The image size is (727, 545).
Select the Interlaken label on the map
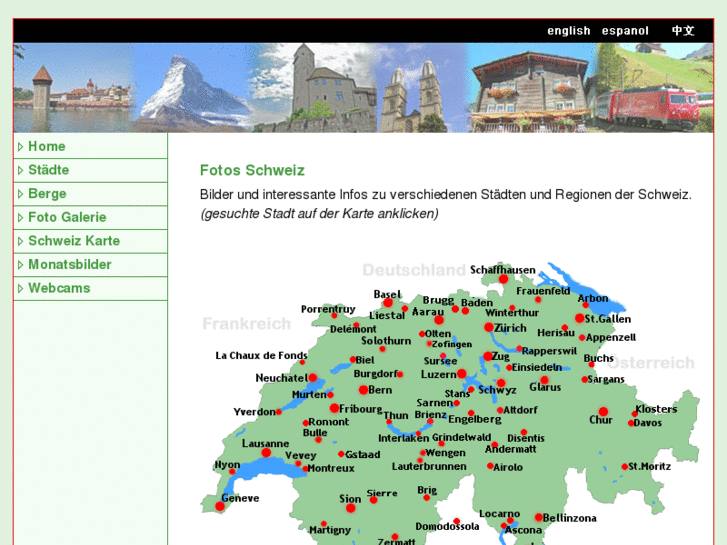[x=403, y=438]
